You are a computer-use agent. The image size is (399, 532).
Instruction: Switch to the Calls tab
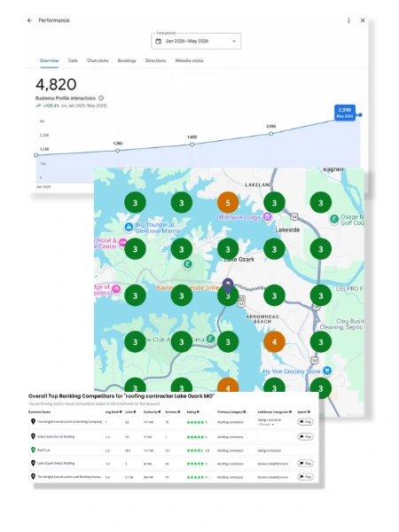(x=73, y=60)
